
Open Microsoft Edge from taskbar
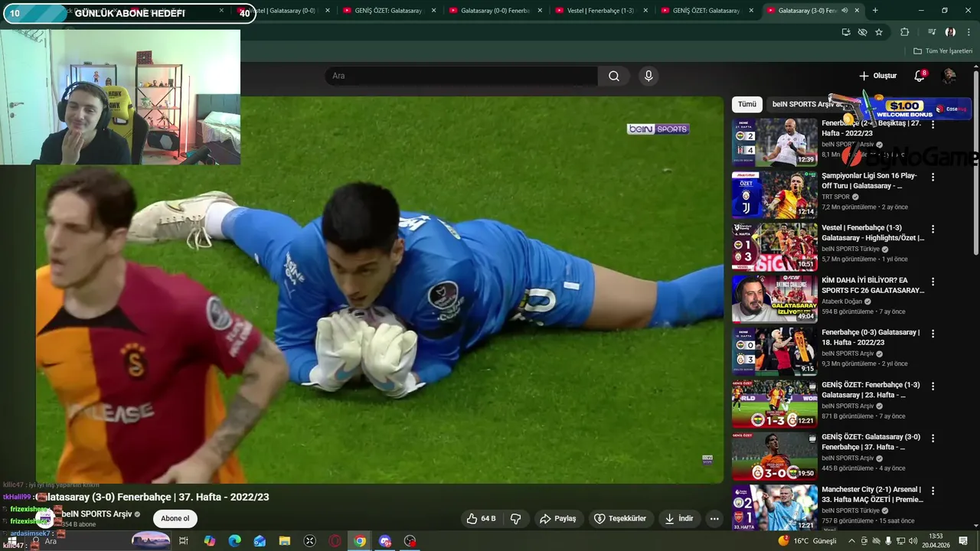click(235, 541)
